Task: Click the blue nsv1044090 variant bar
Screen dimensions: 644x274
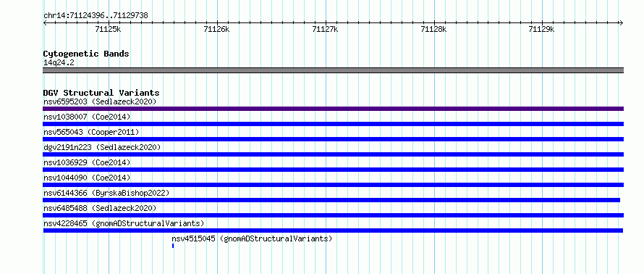Action: point(333,185)
